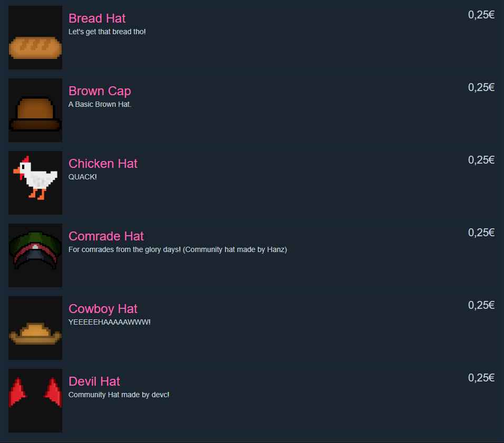Select the Chicken Hat 0,25€ price
Image resolution: width=504 pixels, height=443 pixels.
pos(481,160)
